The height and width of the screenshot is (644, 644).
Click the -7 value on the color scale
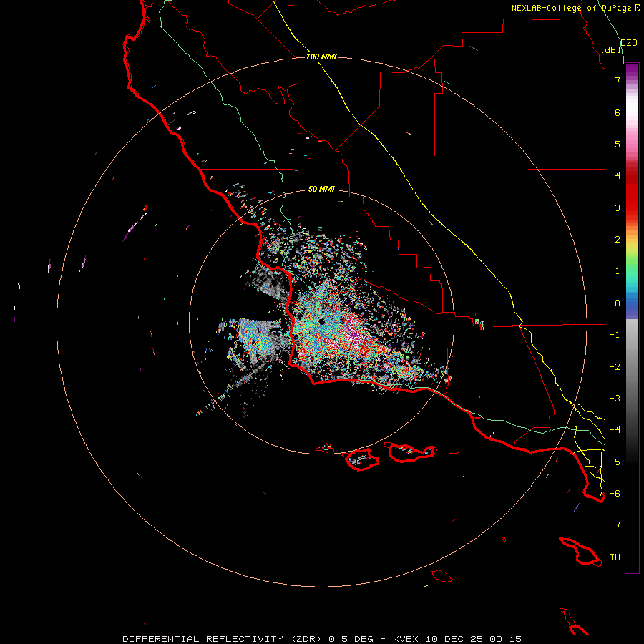point(615,525)
